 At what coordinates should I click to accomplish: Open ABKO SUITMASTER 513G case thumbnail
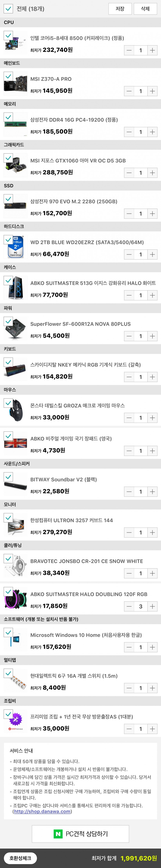click(x=15, y=288)
